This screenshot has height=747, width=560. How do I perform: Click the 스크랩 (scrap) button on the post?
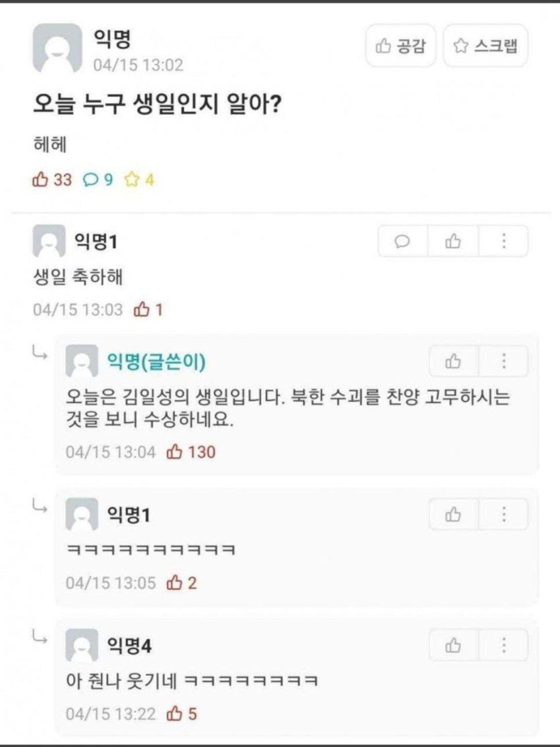486,46
